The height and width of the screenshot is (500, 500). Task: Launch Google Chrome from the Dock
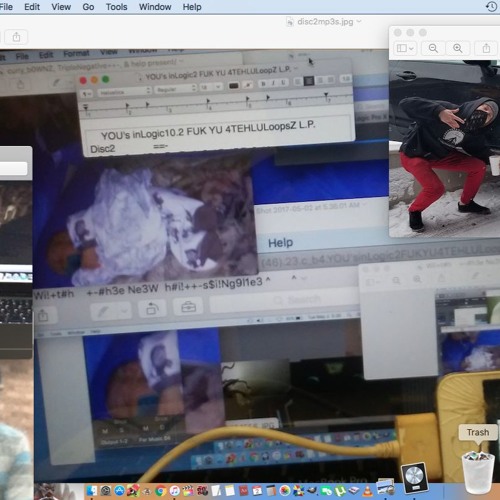click(161, 491)
